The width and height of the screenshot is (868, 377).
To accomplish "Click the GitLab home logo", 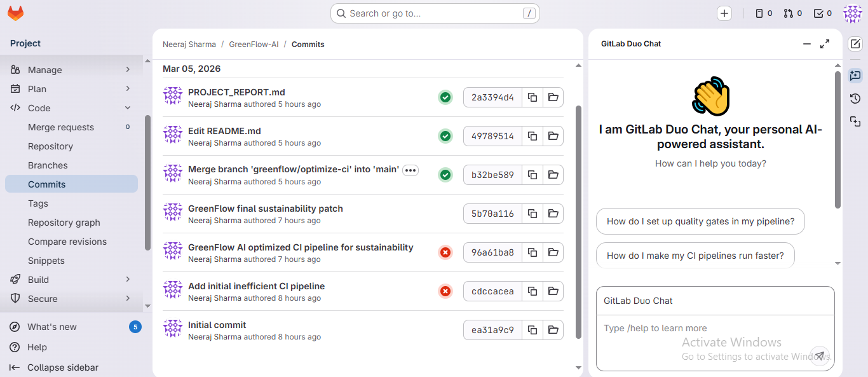I will [x=15, y=13].
